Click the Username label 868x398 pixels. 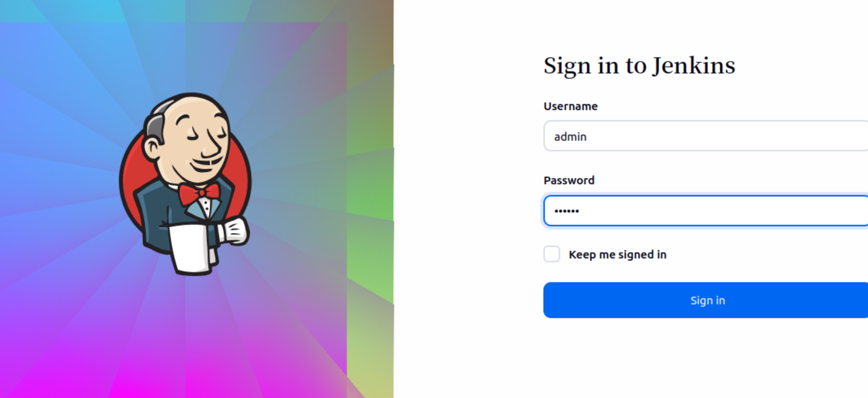(x=571, y=106)
